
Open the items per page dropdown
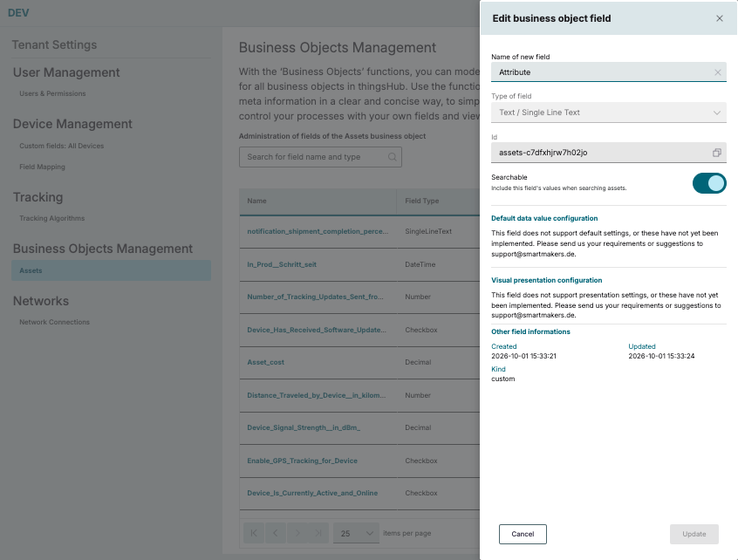point(356,533)
